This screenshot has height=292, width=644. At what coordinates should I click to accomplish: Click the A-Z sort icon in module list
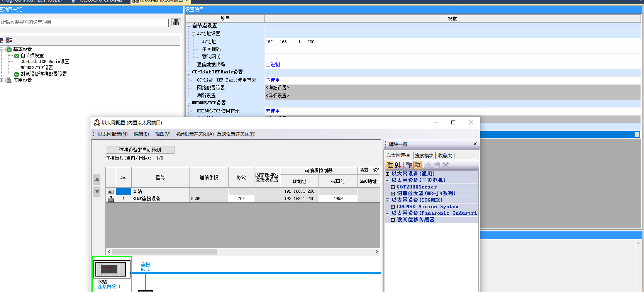(398, 165)
